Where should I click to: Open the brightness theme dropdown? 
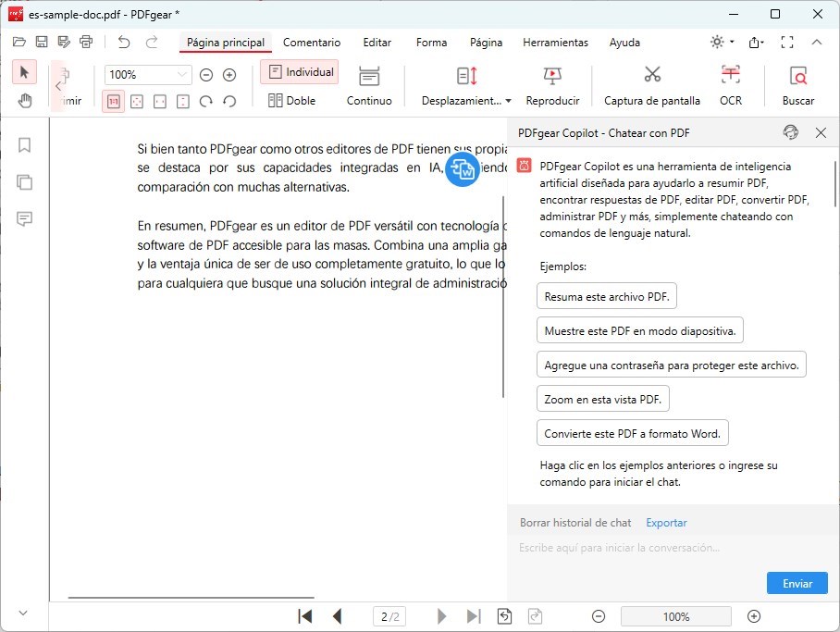click(x=723, y=42)
